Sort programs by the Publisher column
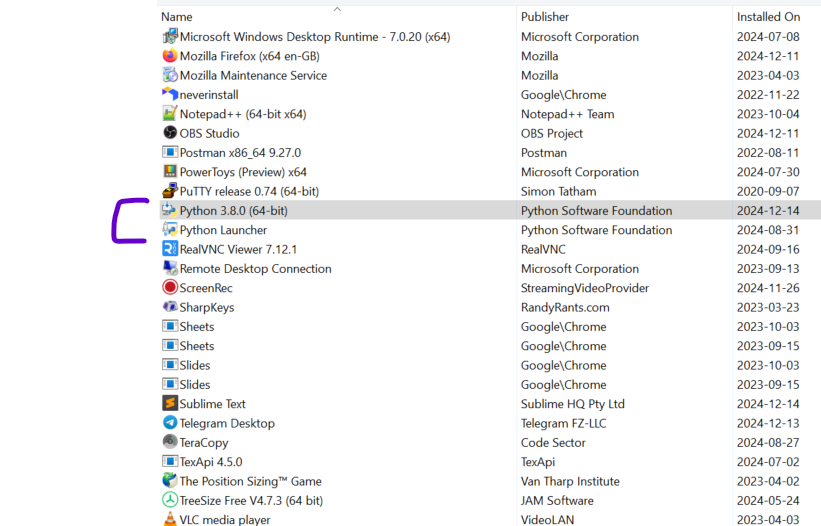Viewport: 821px width, 526px height. [545, 17]
